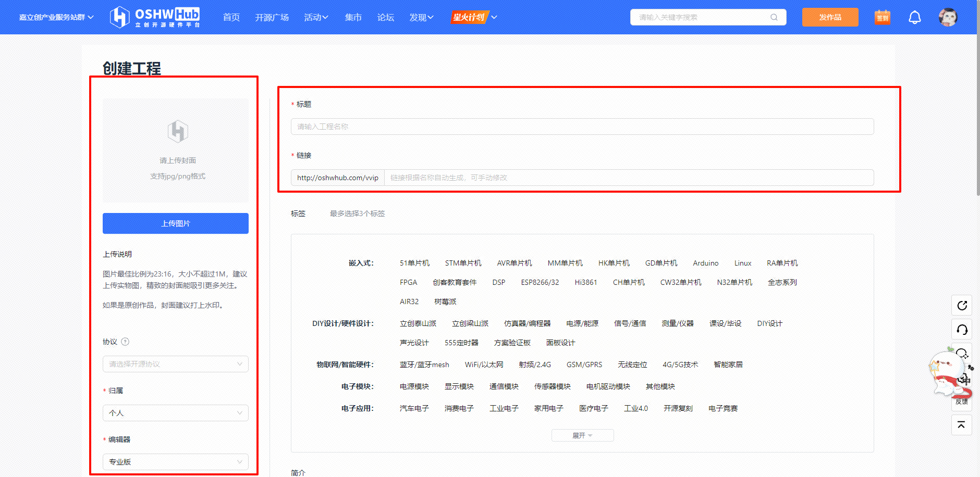
Task: Select the 电源/能源 tag
Action: point(582,323)
